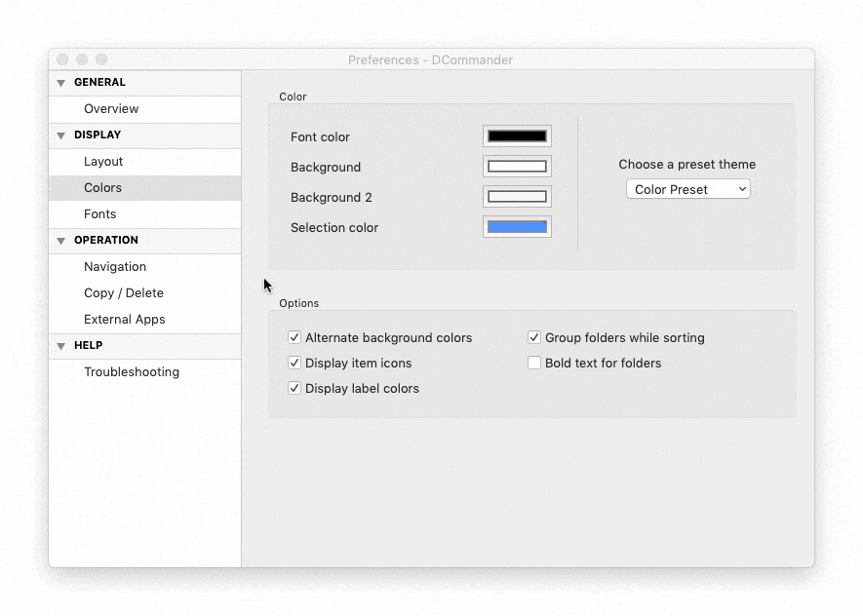The width and height of the screenshot is (863, 616).
Task: Click the black Font color swatch
Action: [517, 136]
